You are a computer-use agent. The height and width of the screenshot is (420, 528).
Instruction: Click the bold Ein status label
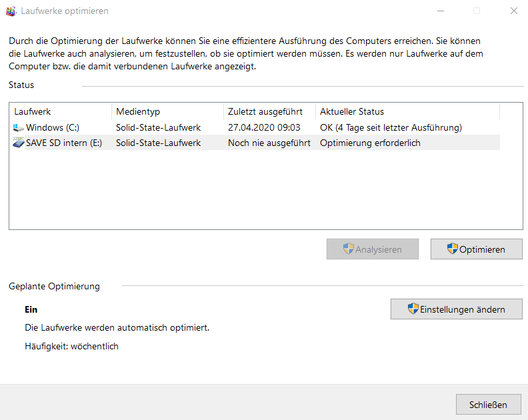31,309
